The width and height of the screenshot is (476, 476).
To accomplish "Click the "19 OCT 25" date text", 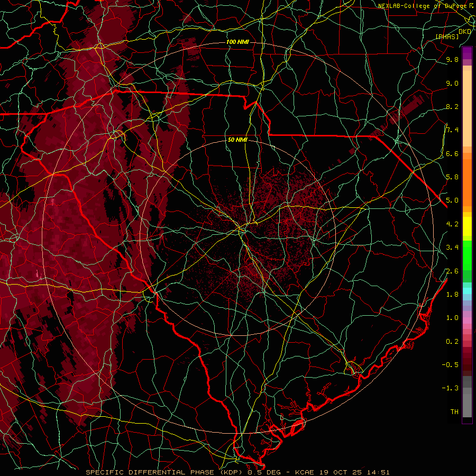I will [341, 472].
